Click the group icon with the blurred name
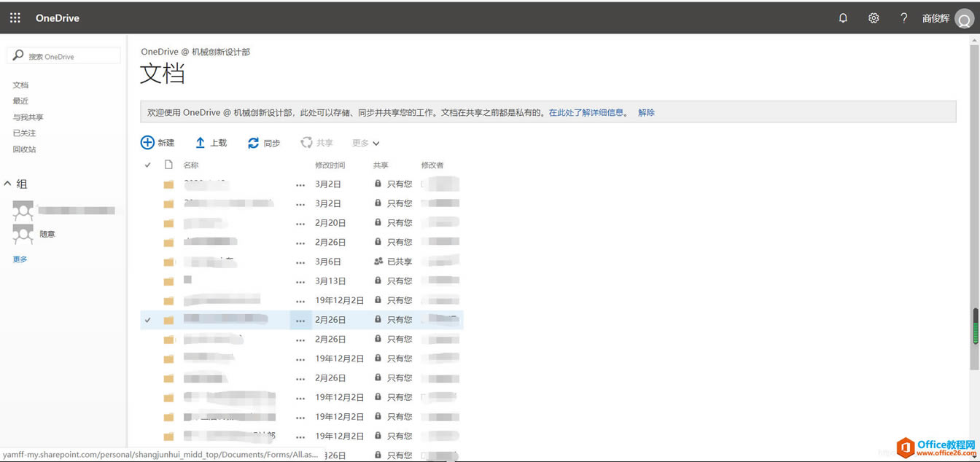This screenshot has width=980, height=462. click(23, 211)
